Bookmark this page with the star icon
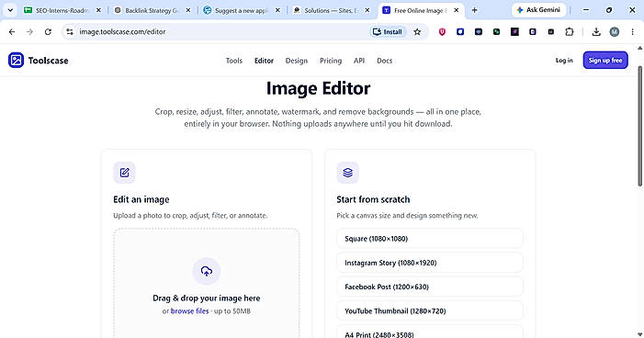This screenshot has height=338, width=644. pyautogui.click(x=417, y=31)
